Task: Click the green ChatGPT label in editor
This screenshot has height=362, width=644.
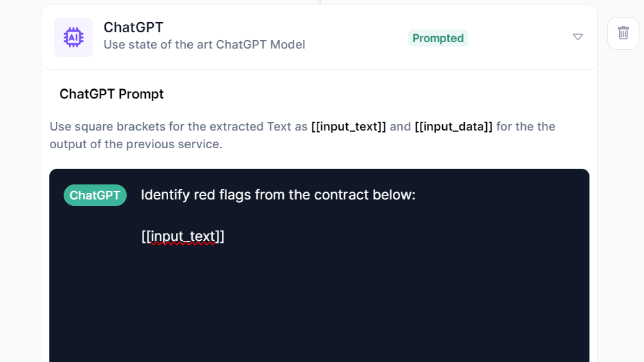Action: point(95,195)
